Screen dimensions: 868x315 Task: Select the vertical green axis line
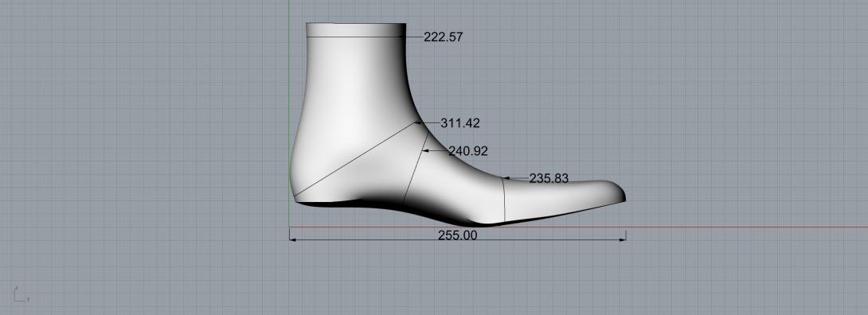pos(288,113)
